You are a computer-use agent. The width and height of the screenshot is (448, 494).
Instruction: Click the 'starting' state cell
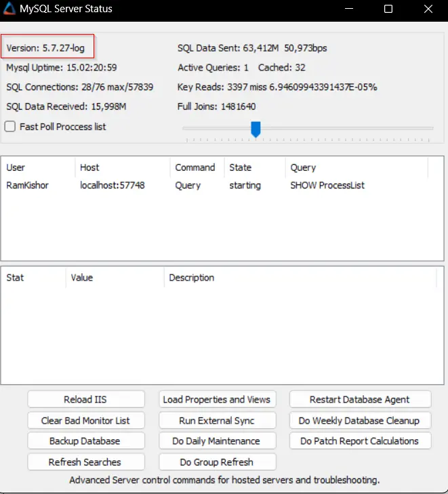pos(245,186)
